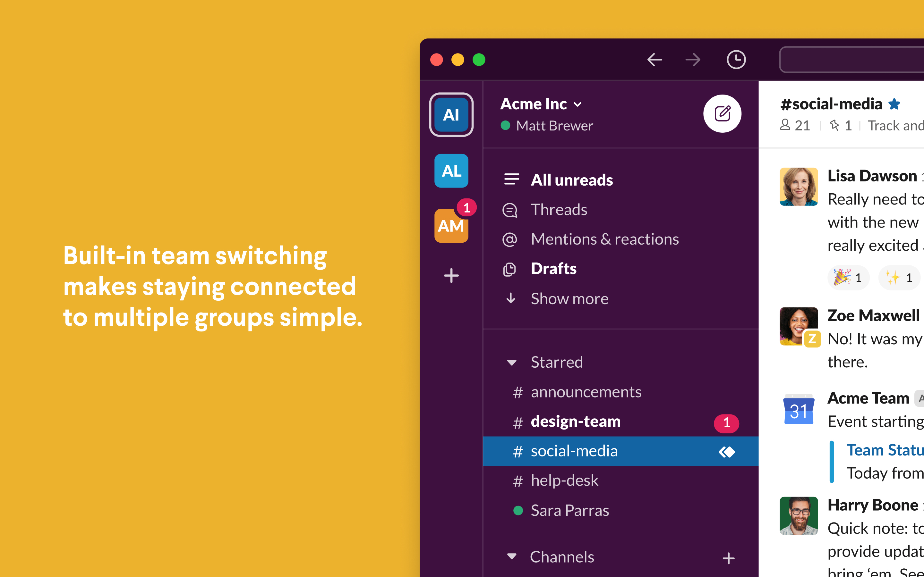Collapse the Starred section
Image resolution: width=924 pixels, height=577 pixels.
512,362
